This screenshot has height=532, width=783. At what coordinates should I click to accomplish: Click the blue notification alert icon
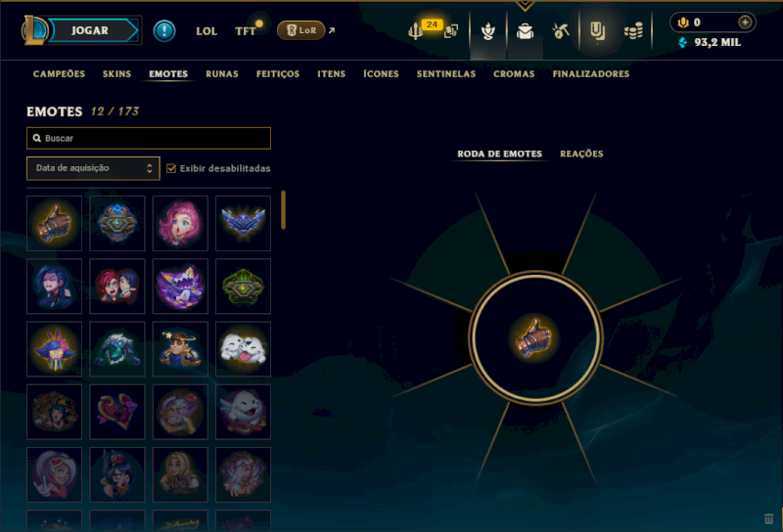tap(164, 31)
